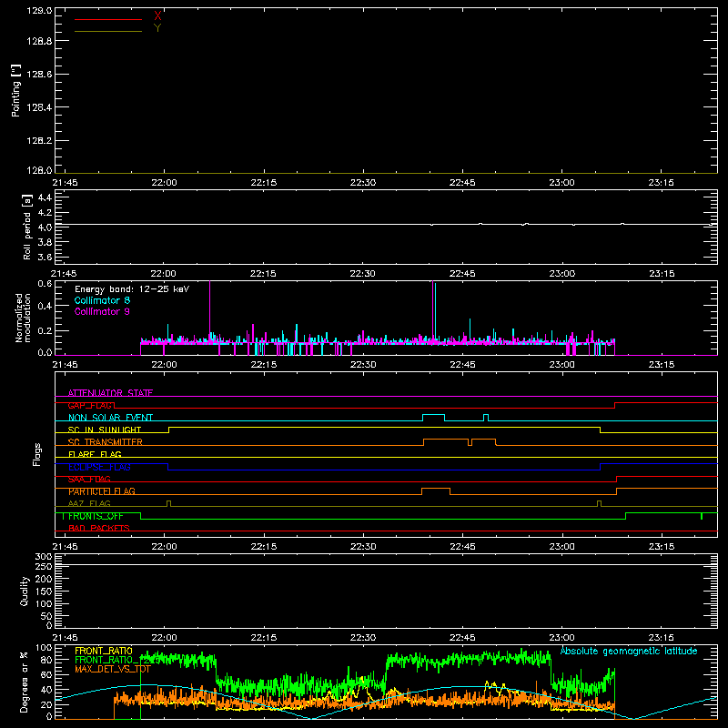Screen dimensions: 728x728
Task: Click the 'Absolute geomagnetic latitude' label
Action: click(x=629, y=651)
